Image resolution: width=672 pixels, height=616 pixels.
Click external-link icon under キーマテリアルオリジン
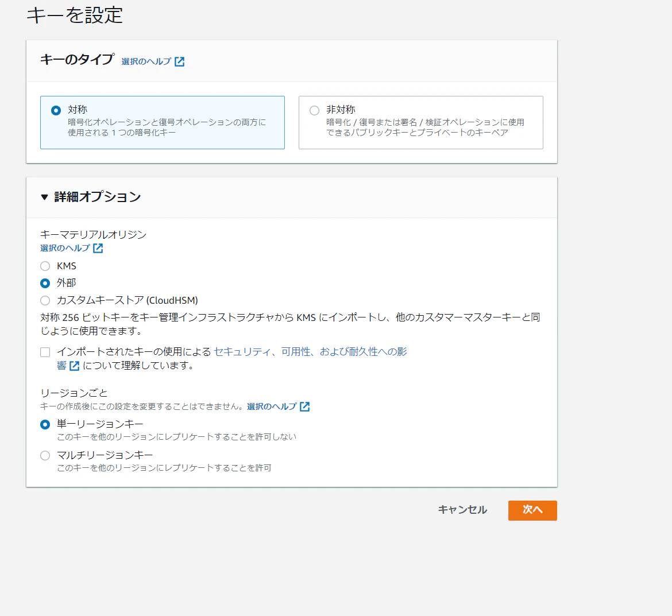pos(98,248)
